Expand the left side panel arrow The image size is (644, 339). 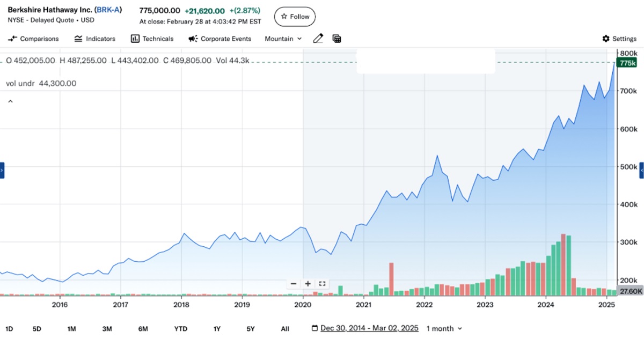[x=2, y=170]
